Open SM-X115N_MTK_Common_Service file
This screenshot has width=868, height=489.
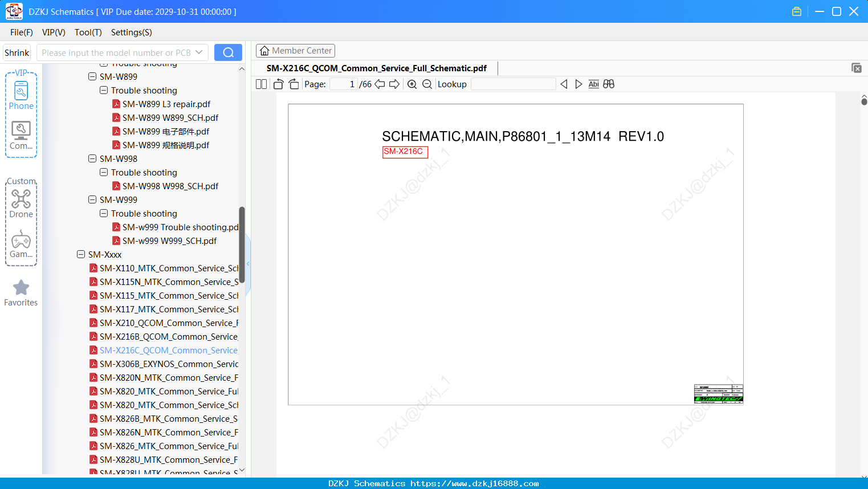pos(164,282)
